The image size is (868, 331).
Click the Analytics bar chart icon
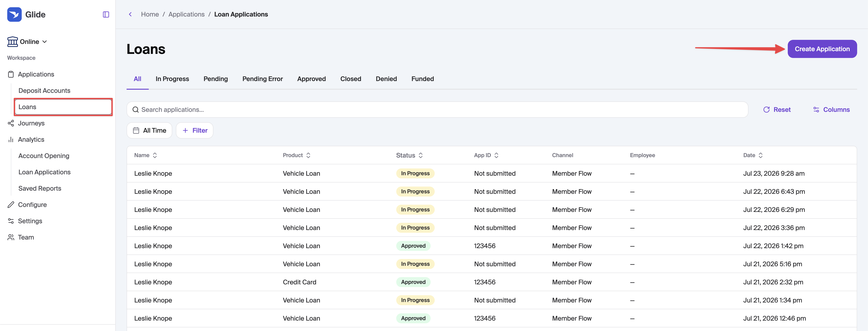(11, 140)
